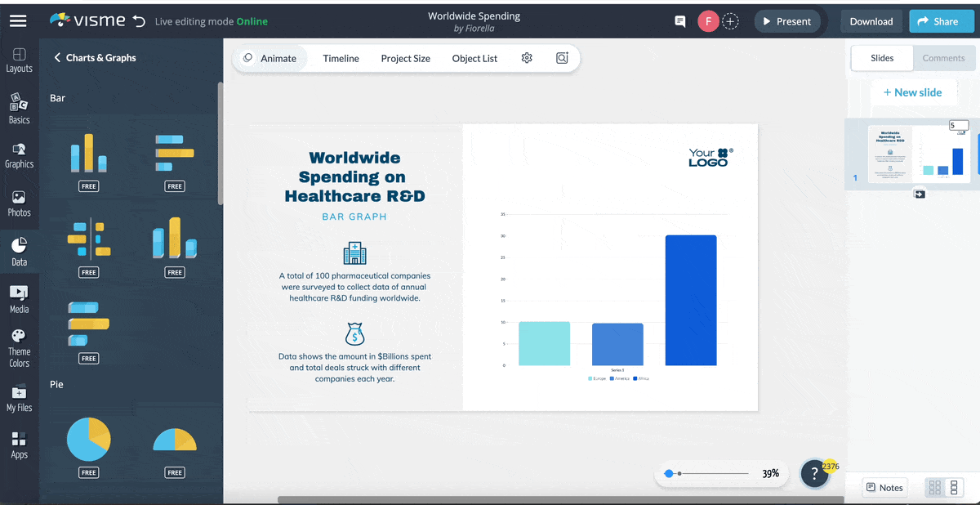Open the settings gear in toolbar
The width and height of the screenshot is (980, 505).
[x=527, y=58]
